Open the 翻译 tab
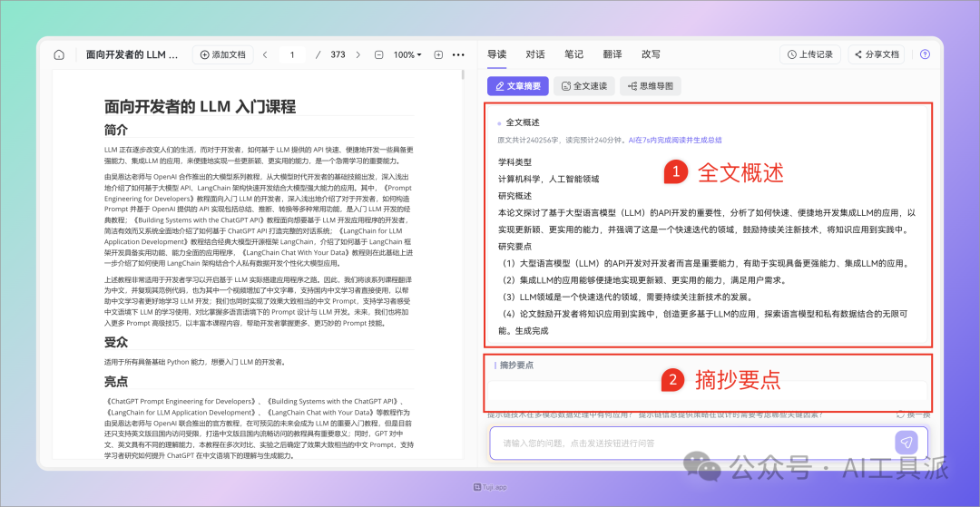Image resolution: width=980 pixels, height=507 pixels. (612, 54)
